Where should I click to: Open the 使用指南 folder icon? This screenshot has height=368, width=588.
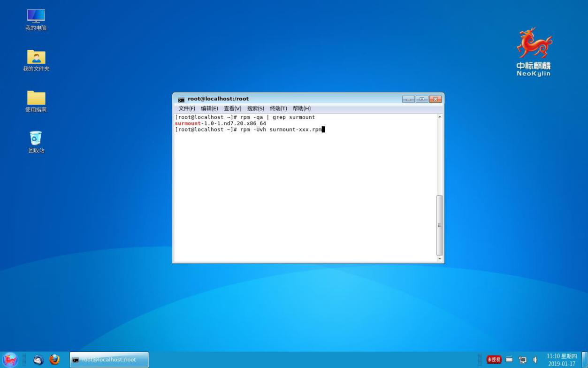36,99
